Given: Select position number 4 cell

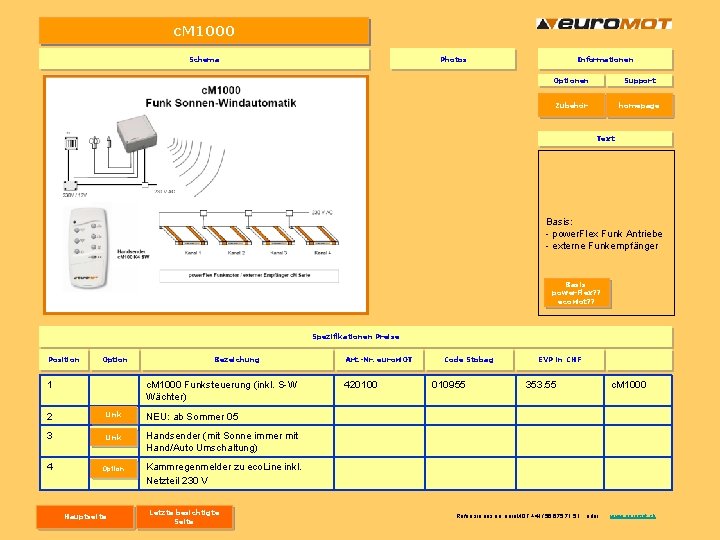Looking at the screenshot, I should pos(64,473).
